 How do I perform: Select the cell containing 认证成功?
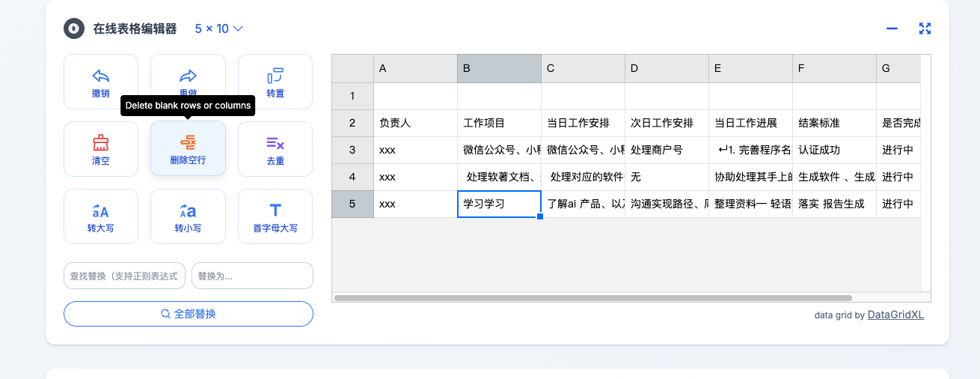pyautogui.click(x=833, y=150)
